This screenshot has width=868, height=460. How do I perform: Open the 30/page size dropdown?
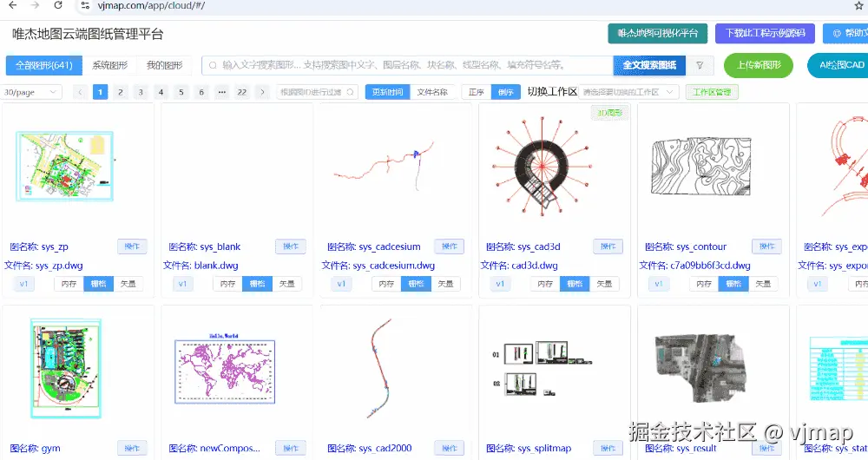[30, 92]
